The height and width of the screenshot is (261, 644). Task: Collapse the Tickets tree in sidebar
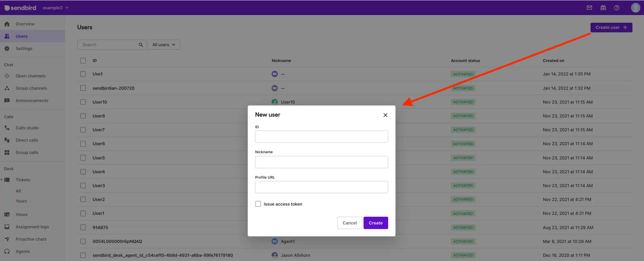click(x=2, y=179)
